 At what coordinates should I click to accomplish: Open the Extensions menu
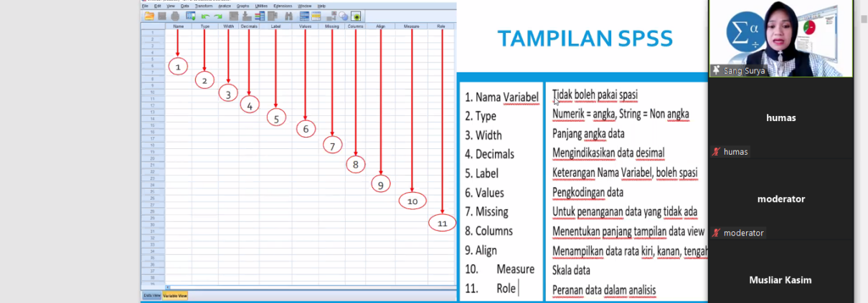(283, 6)
